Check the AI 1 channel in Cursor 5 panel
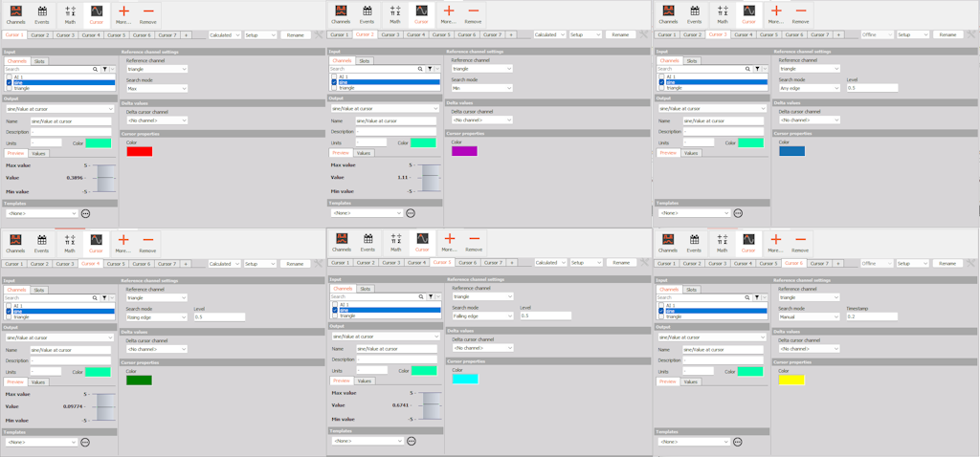This screenshot has height=457, width=980. 334,305
